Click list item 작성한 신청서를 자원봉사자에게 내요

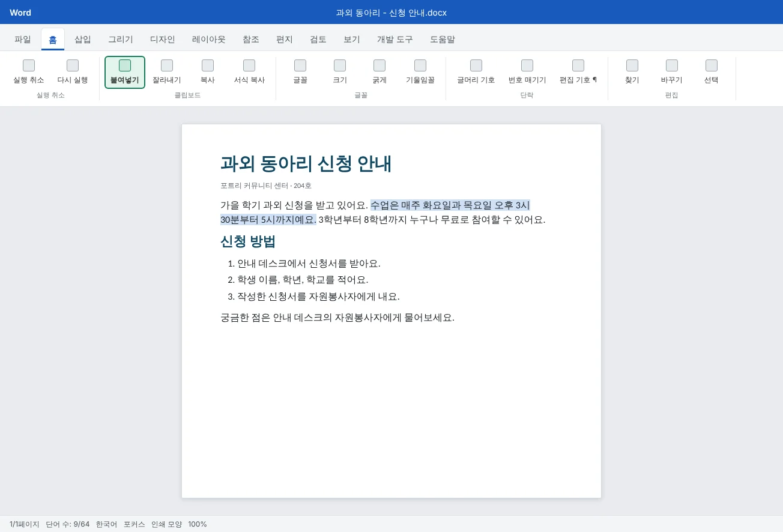[x=318, y=297]
